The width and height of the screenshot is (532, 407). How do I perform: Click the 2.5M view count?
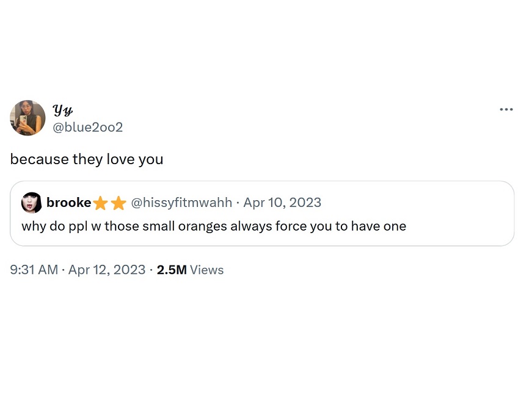point(172,270)
